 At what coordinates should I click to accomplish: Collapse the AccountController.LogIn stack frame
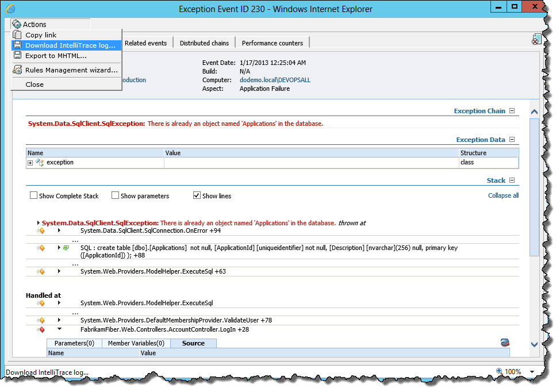click(x=59, y=329)
